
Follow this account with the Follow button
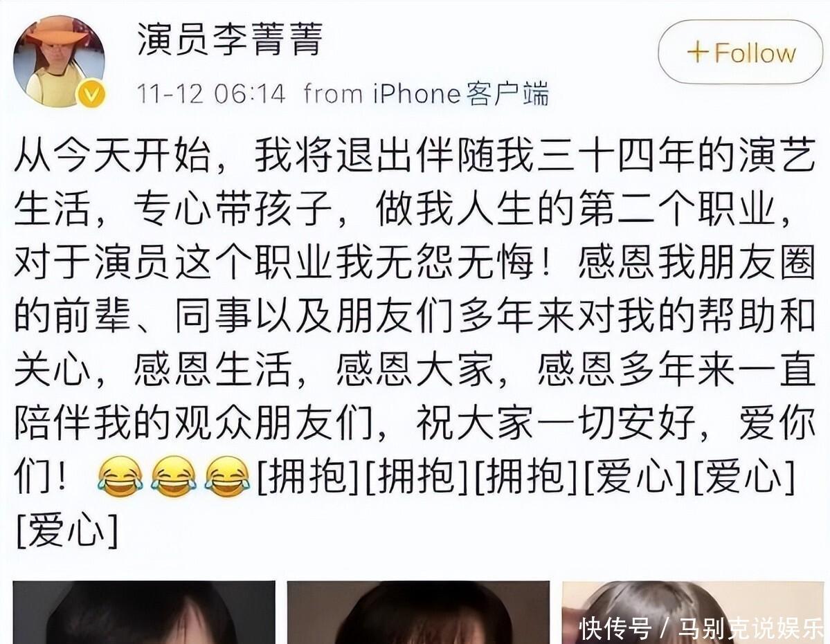click(x=741, y=52)
